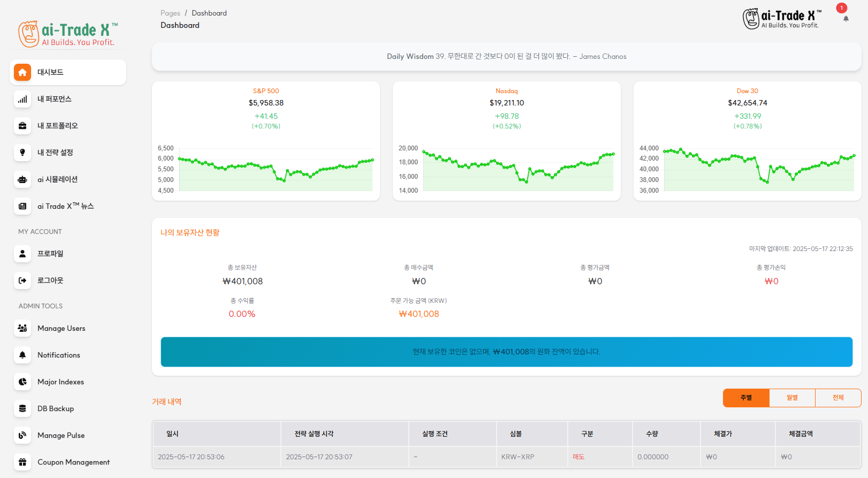This screenshot has height=478, width=868.
Task: Open the robot icon for ai 시뮬레이션
Action: (x=22, y=179)
